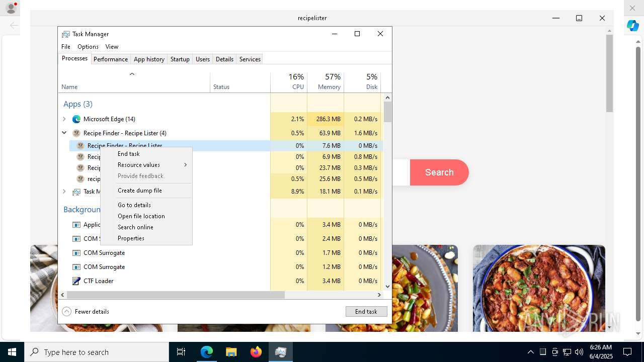The height and width of the screenshot is (362, 644).
Task: Switch to the Startup tab
Action: tap(180, 59)
